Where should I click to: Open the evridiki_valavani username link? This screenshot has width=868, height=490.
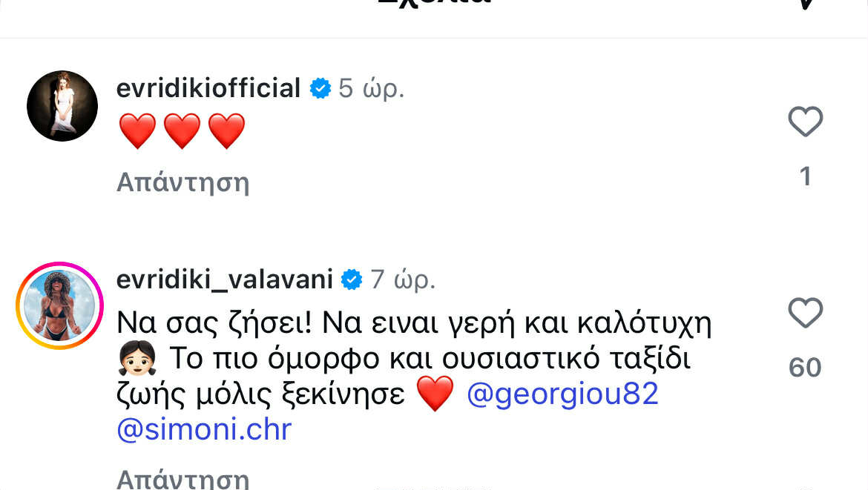225,279
